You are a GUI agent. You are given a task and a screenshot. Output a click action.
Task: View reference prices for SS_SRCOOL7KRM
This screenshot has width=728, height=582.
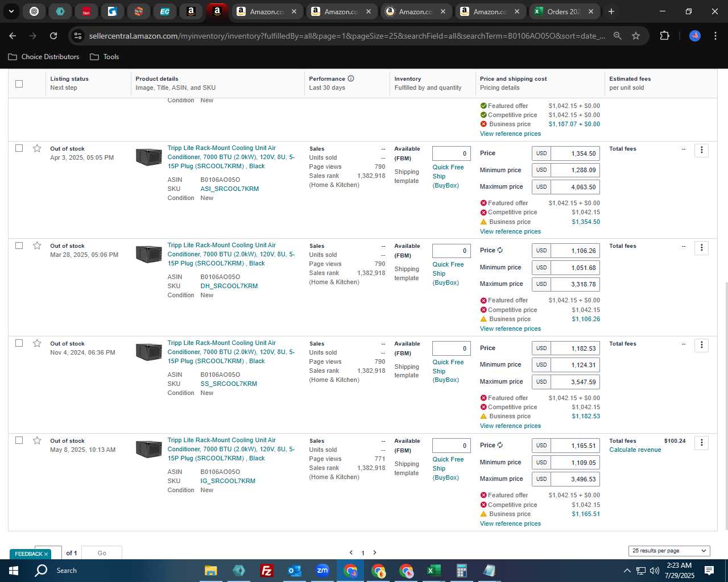coord(510,426)
